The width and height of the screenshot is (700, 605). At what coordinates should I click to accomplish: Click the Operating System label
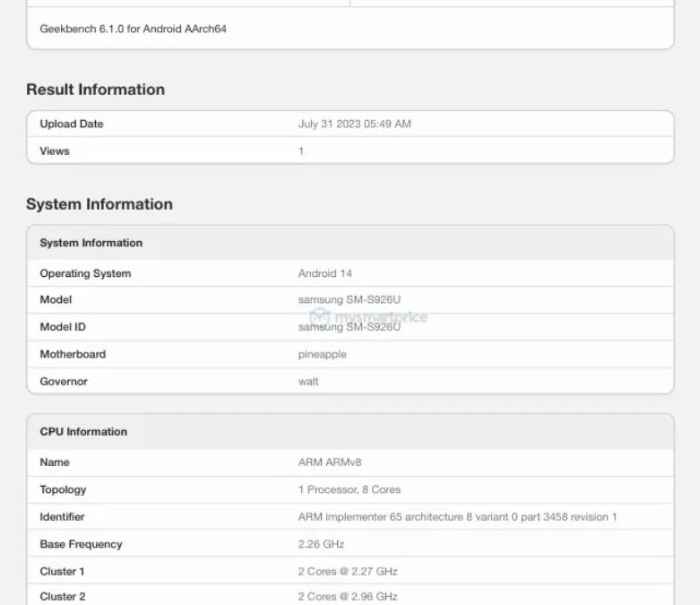(x=85, y=273)
